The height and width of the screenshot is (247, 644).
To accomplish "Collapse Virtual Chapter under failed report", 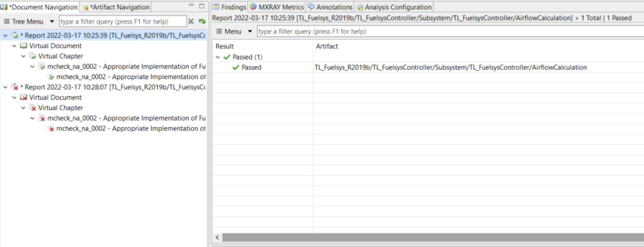I will 23,108.
